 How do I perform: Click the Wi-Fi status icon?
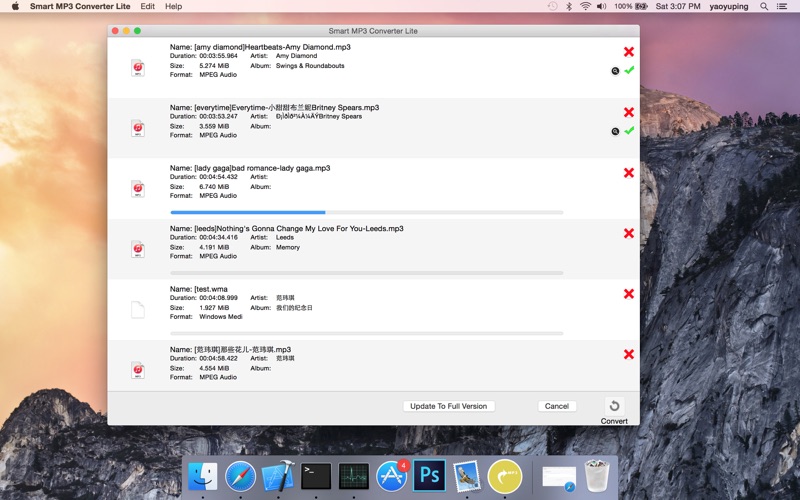tap(585, 6)
